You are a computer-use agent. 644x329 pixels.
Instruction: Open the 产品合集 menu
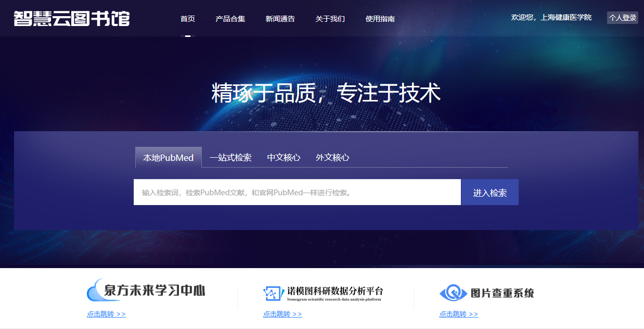point(230,19)
